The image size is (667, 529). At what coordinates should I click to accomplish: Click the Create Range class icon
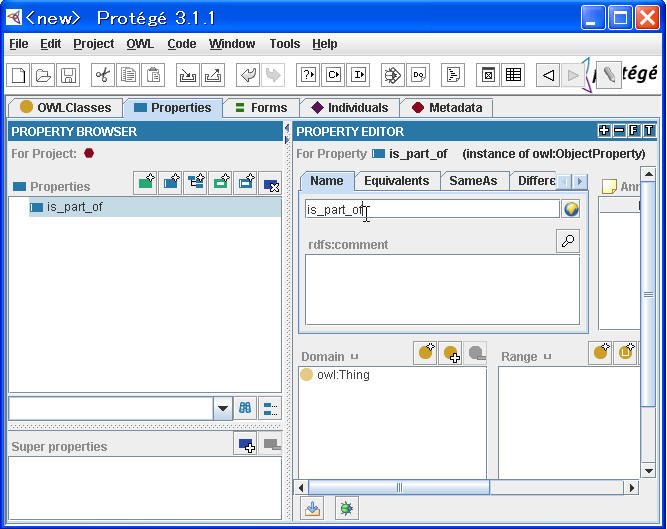pos(600,352)
